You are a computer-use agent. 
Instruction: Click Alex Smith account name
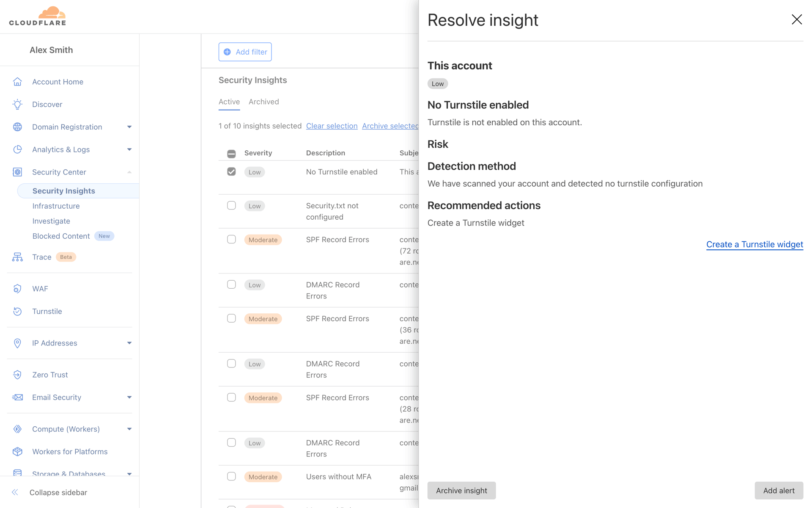coord(51,50)
